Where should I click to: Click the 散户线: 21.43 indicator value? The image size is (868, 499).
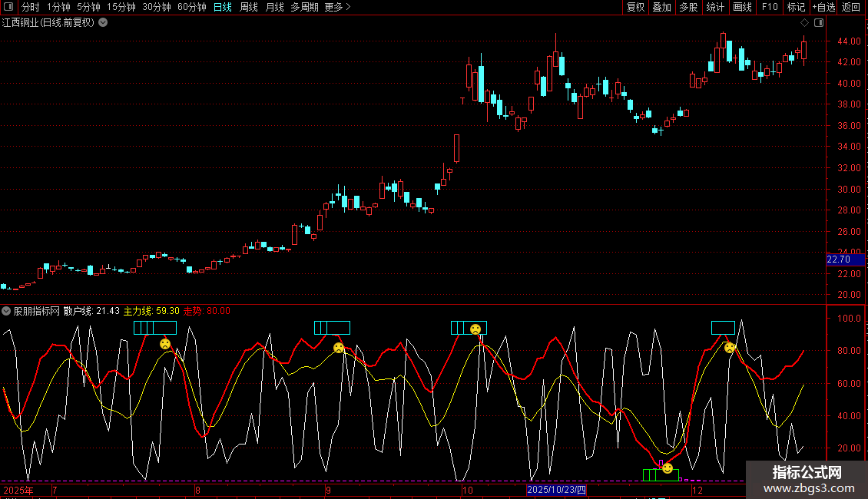tap(91, 311)
